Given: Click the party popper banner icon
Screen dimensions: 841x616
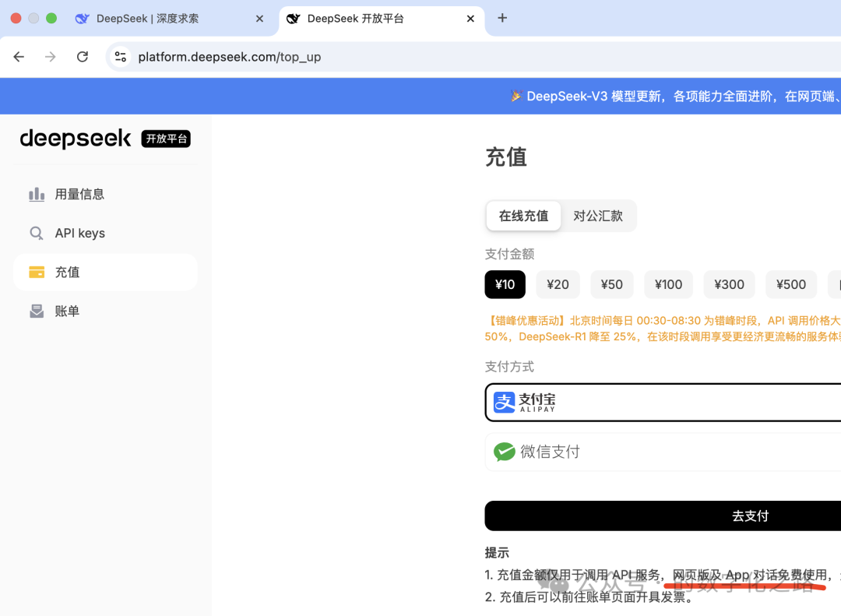Looking at the screenshot, I should coord(516,96).
